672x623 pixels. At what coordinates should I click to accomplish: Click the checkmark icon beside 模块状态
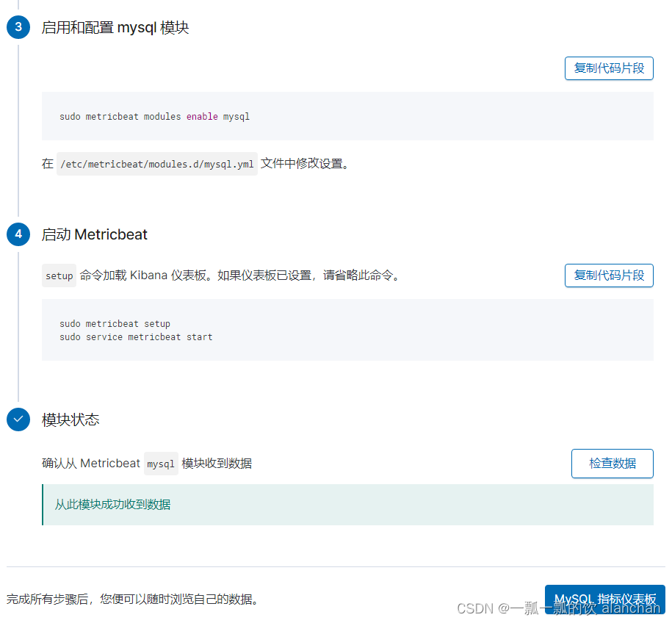(18, 419)
